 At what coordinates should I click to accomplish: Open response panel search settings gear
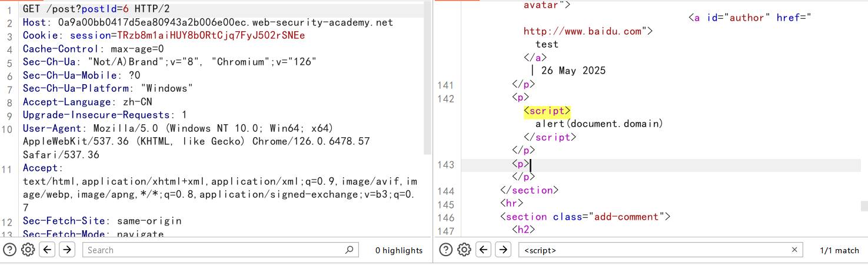[464, 250]
